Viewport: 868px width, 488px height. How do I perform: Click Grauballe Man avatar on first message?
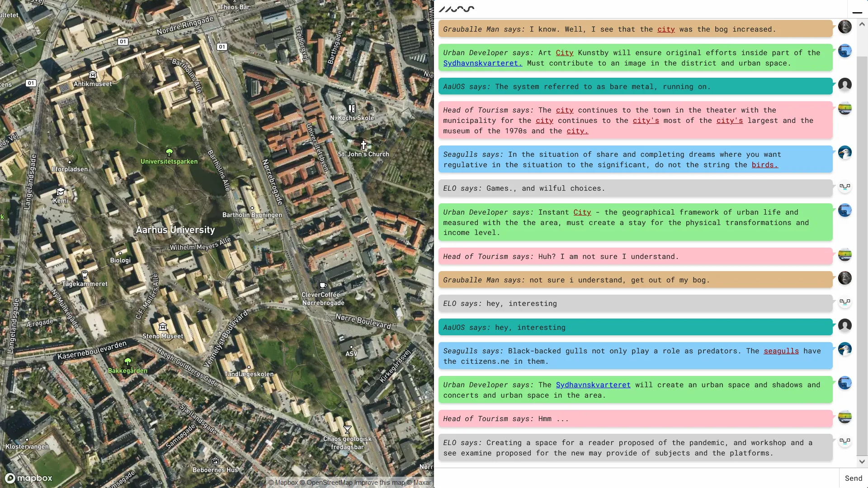pyautogui.click(x=844, y=27)
